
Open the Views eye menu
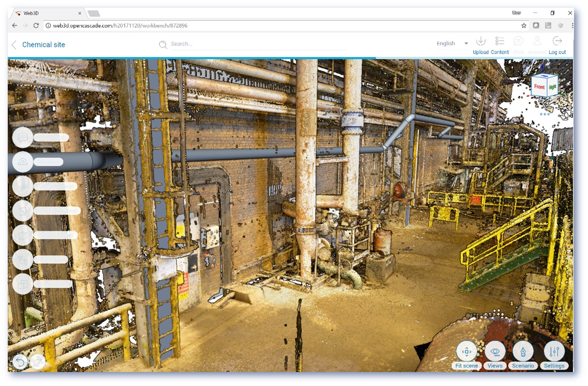pos(495,352)
